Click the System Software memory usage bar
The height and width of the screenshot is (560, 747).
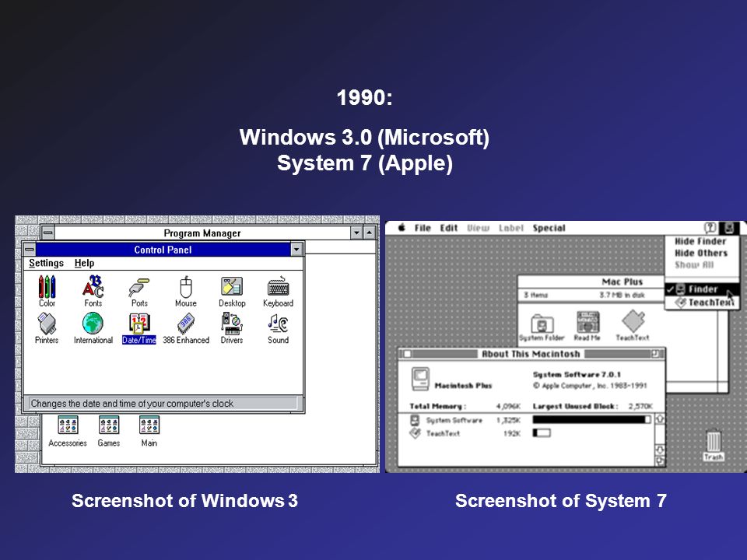(591, 419)
